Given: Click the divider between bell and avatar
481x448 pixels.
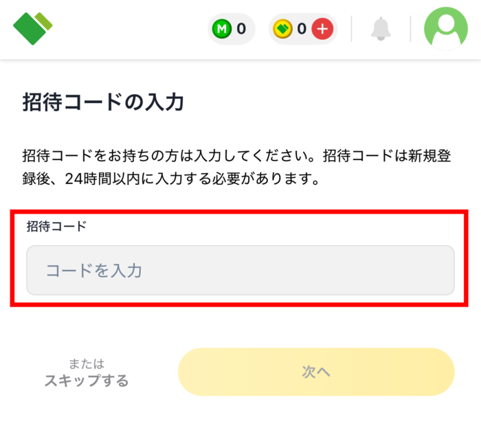Looking at the screenshot, I should [410, 29].
